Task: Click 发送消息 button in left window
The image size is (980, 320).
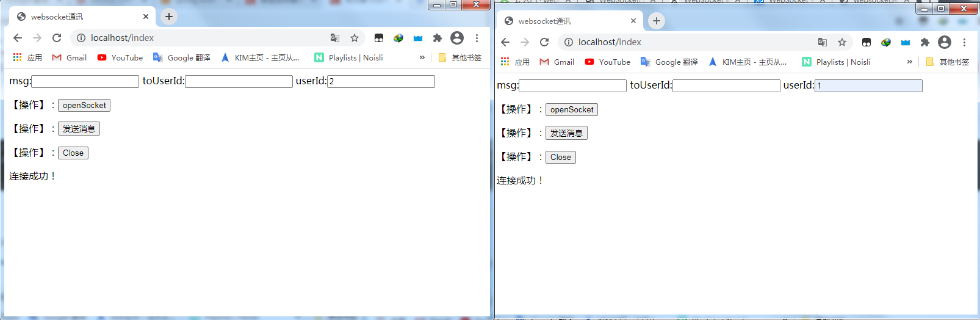Action: coord(79,129)
